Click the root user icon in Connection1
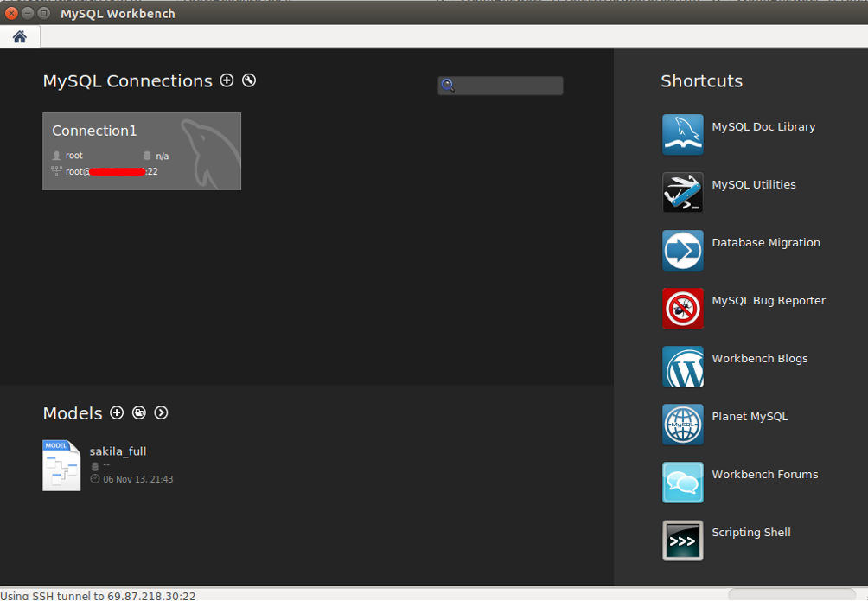Image resolution: width=868 pixels, height=601 pixels. (56, 156)
